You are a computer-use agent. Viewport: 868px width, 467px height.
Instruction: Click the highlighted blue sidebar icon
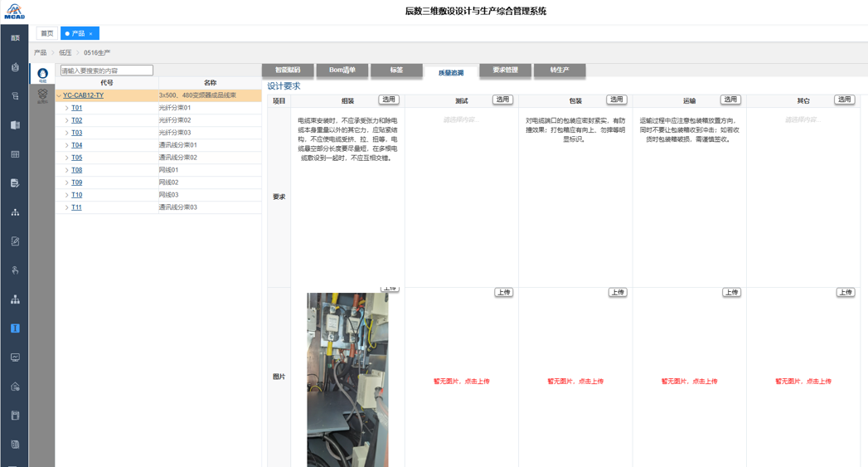[15, 328]
